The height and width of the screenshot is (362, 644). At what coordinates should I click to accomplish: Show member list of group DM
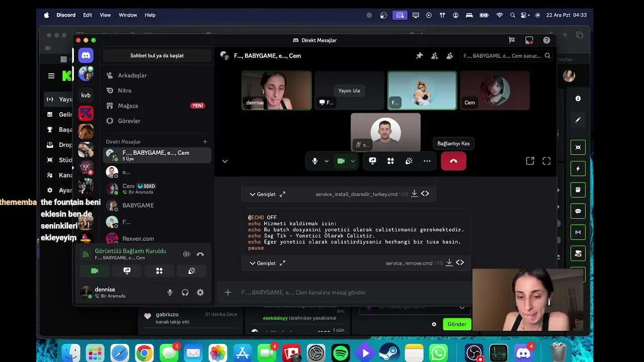[449, 56]
